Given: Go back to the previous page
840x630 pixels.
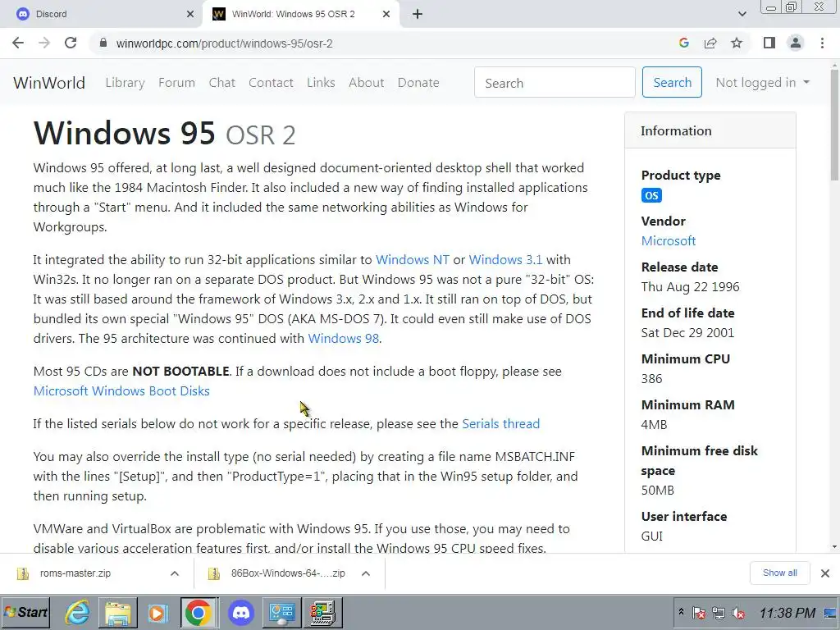Looking at the screenshot, I should click(18, 43).
